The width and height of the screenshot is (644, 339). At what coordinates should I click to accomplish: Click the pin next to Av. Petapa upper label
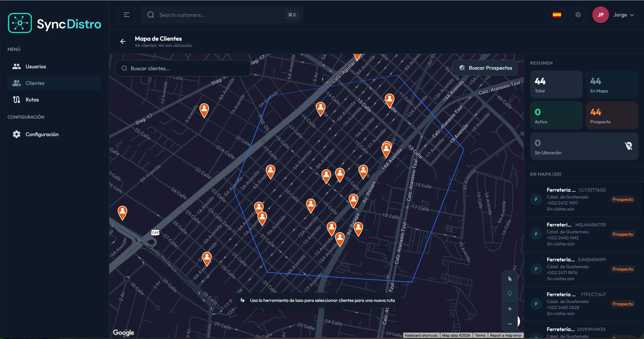(353, 201)
